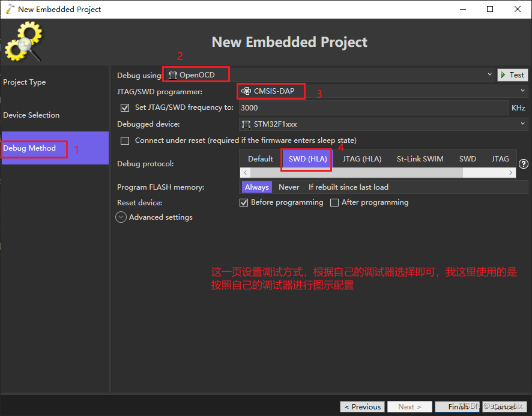Enable Connect under reset option
The height and width of the screenshot is (416, 532).
pos(124,140)
